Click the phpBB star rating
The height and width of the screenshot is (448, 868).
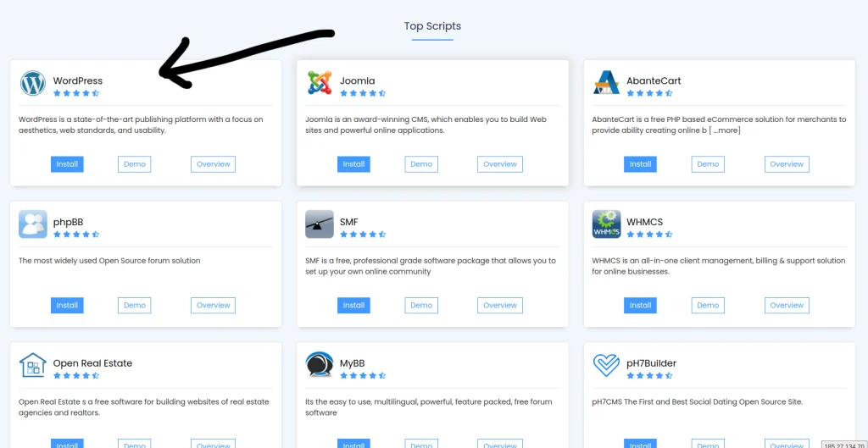tap(76, 235)
